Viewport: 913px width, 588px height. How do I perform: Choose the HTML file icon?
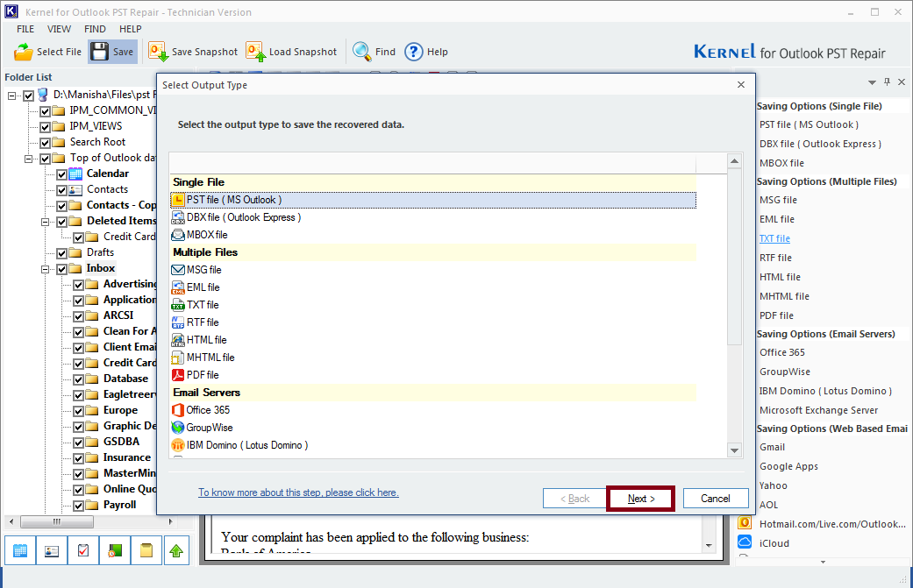click(x=178, y=340)
